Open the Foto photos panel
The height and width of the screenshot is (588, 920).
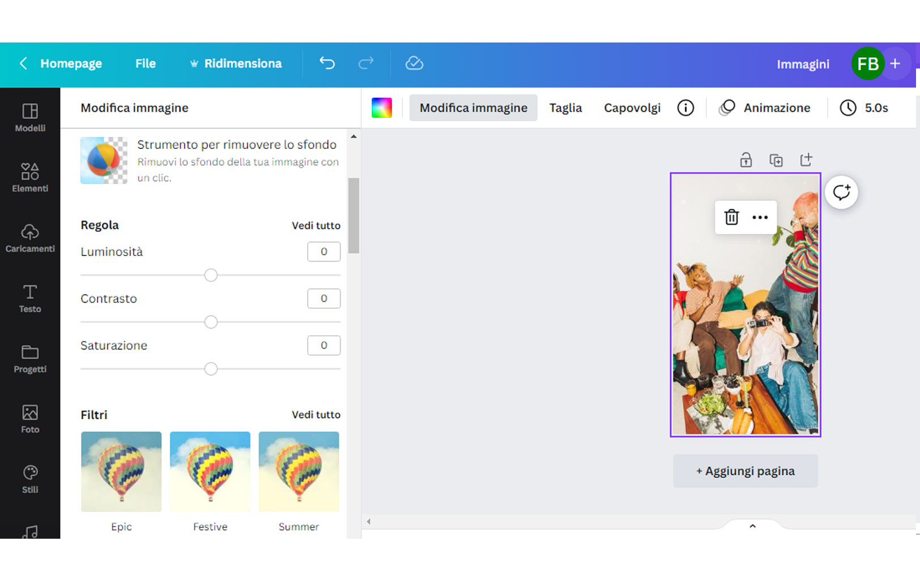(30, 419)
